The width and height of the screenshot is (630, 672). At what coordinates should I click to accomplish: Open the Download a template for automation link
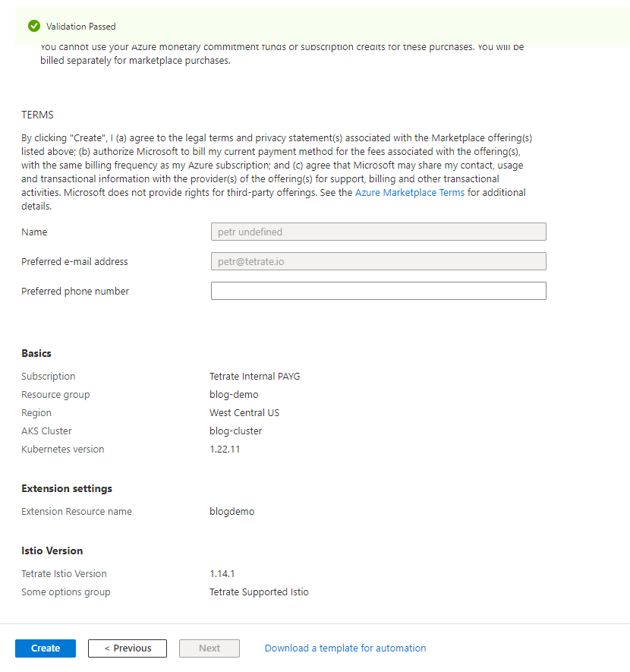pyautogui.click(x=345, y=648)
